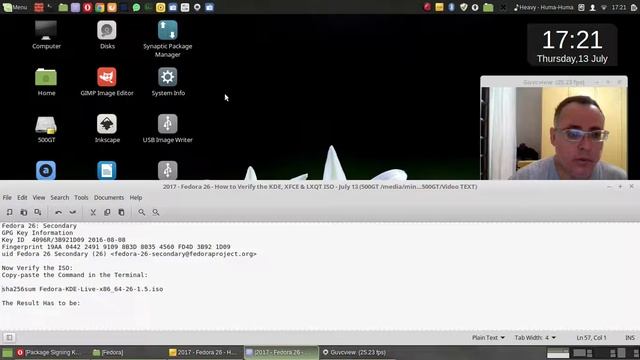Open Find and Replace toolbar icon
Image resolution: width=640 pixels, height=360 pixels.
pos(156,212)
